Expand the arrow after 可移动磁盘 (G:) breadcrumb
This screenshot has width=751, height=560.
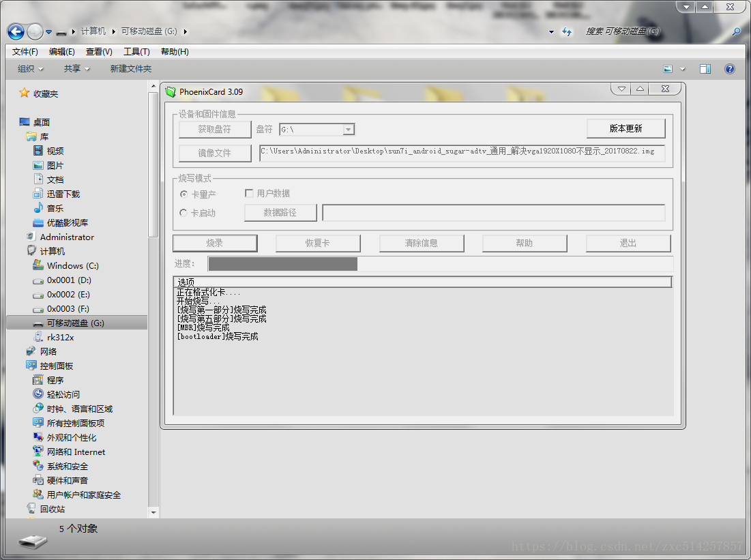click(185, 31)
